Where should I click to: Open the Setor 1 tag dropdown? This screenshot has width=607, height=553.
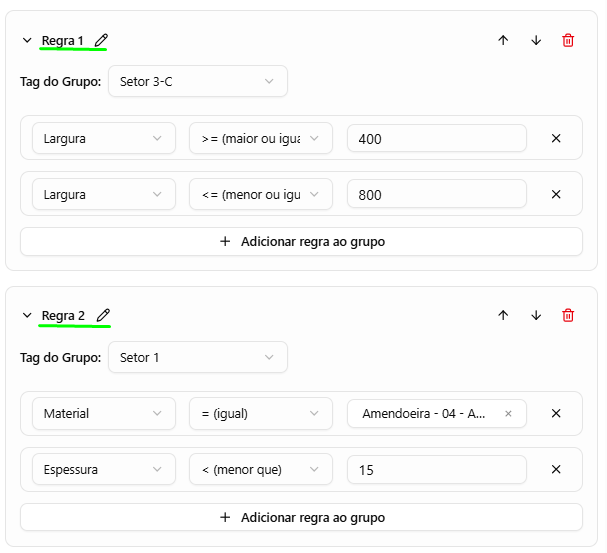point(198,357)
